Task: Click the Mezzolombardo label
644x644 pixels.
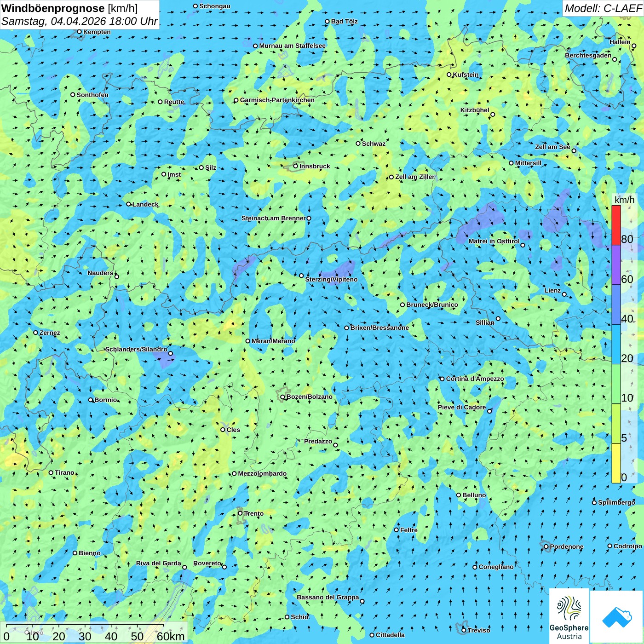Action: [262, 473]
